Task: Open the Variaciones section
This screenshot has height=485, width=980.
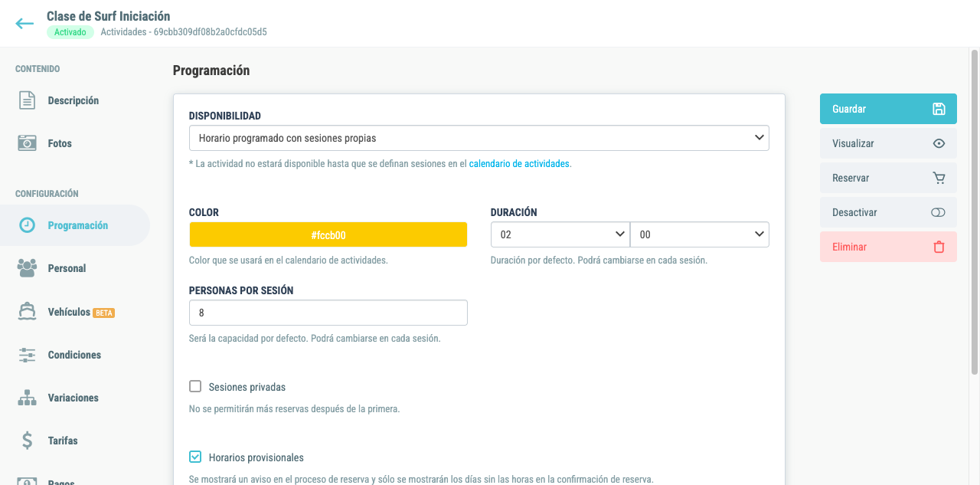Action: click(75, 398)
